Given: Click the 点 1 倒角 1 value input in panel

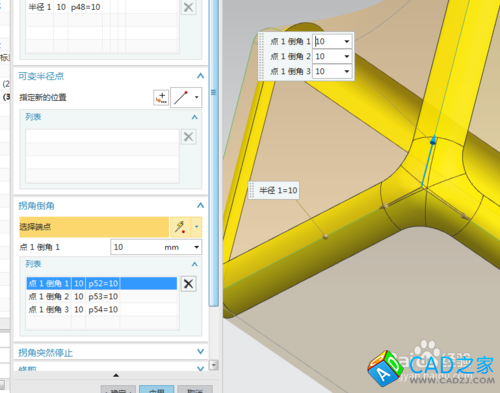Looking at the screenshot, I should click(137, 247).
